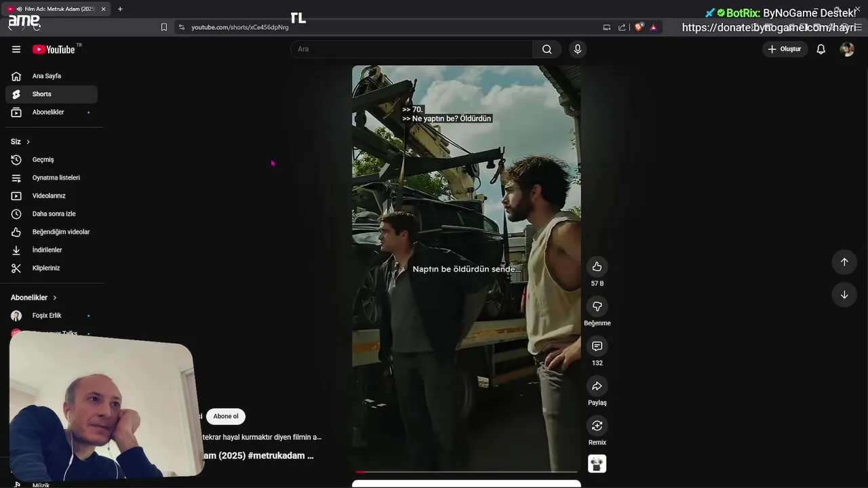Image resolution: width=868 pixels, height=488 pixels.
Task: Open Videolarınız in sidebar
Action: tap(52, 196)
